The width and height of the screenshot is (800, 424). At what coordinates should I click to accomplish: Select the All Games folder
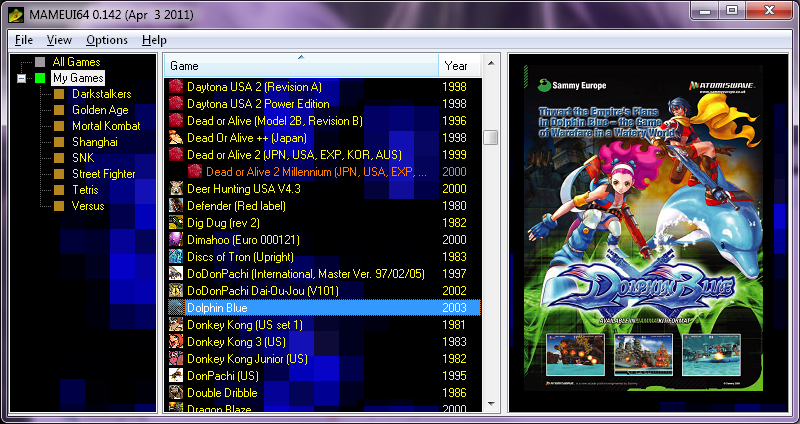click(77, 62)
